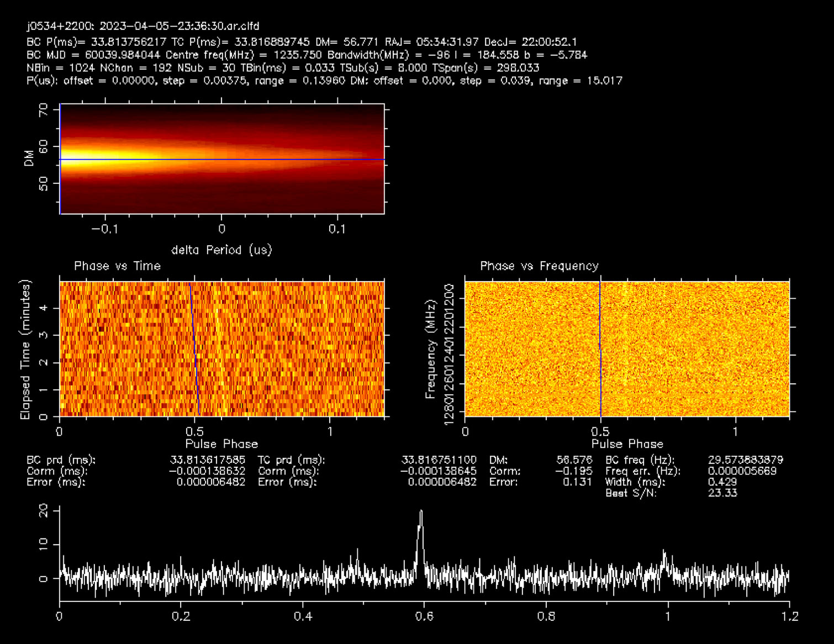Viewport: 834px width, 644px height.
Task: Click the RAJ= 05:34:31.97 coordinate
Action: point(432,42)
